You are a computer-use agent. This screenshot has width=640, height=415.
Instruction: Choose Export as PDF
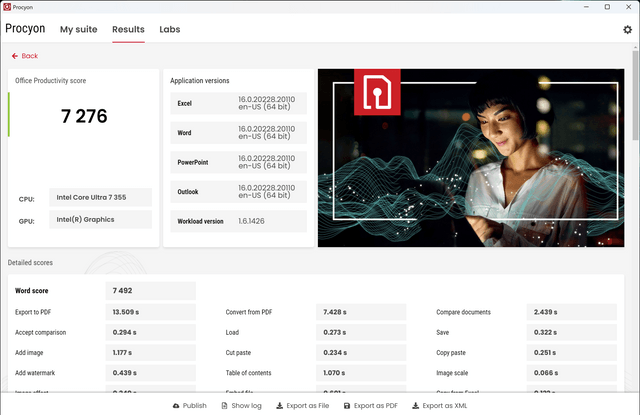[x=371, y=406]
